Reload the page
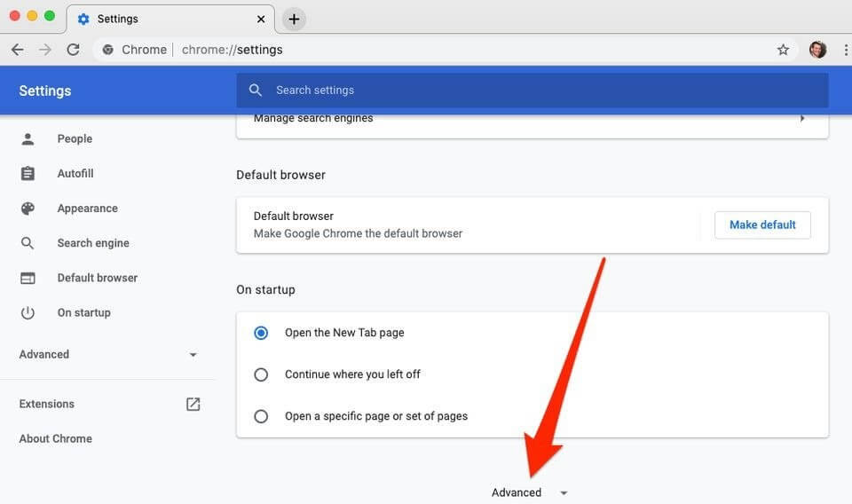The height and width of the screenshot is (504, 852). tap(74, 50)
